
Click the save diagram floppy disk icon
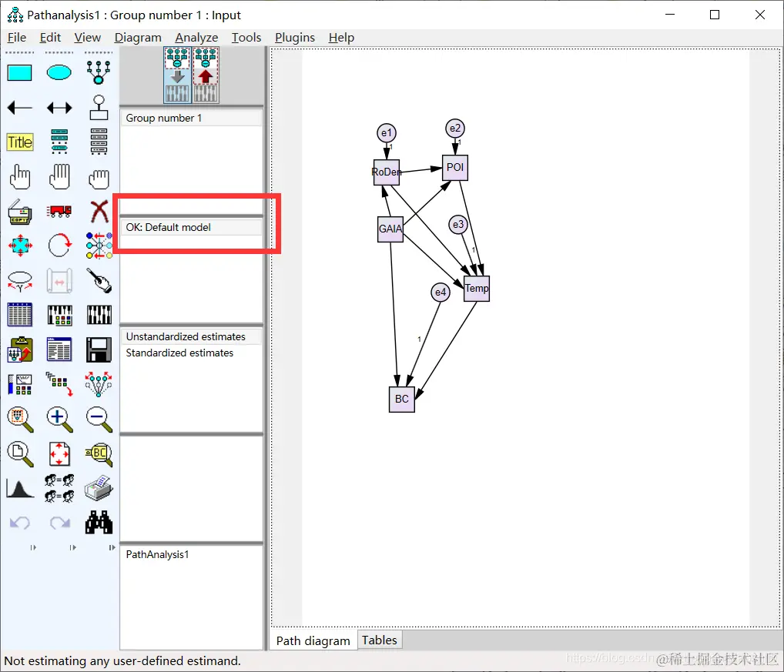tap(99, 349)
